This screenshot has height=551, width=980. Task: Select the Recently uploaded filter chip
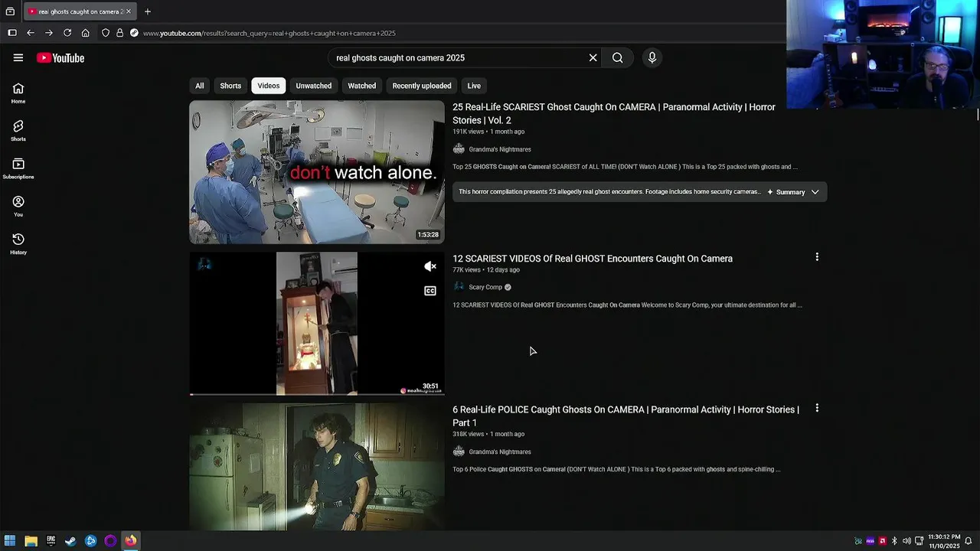pyautogui.click(x=422, y=86)
